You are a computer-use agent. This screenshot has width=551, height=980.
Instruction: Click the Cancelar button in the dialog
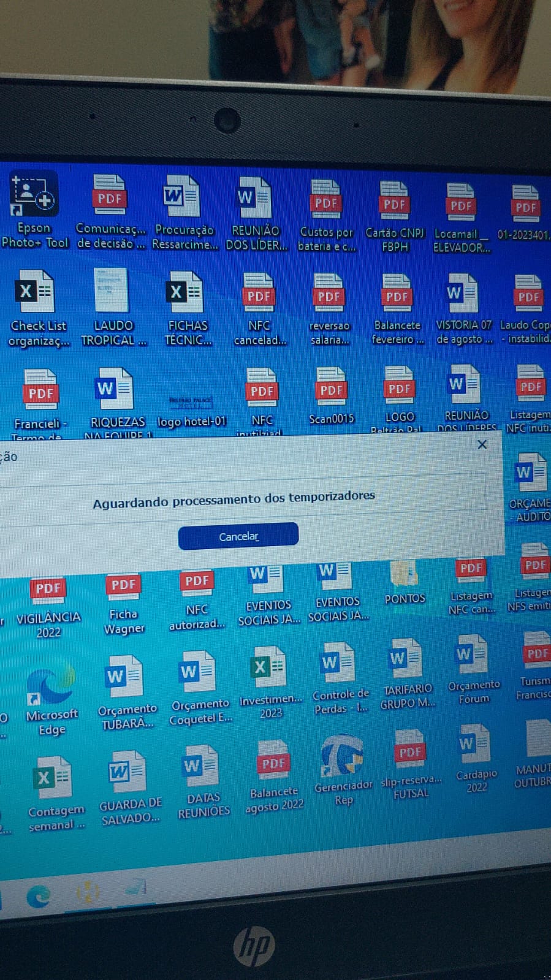(x=238, y=536)
